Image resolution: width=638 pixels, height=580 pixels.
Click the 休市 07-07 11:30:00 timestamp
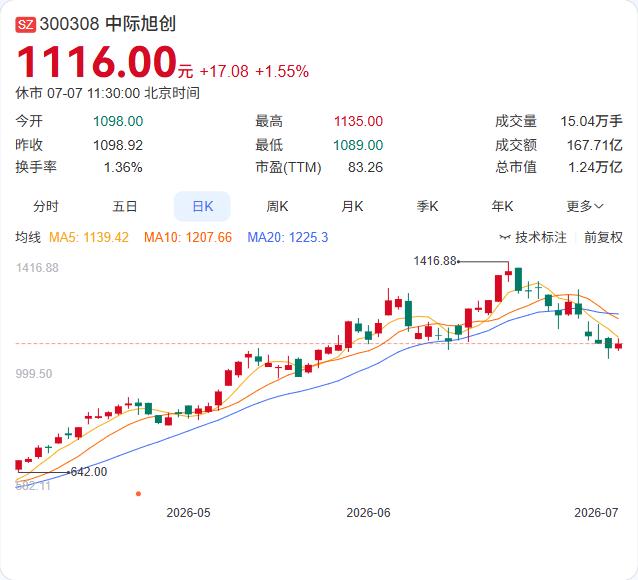(107, 93)
